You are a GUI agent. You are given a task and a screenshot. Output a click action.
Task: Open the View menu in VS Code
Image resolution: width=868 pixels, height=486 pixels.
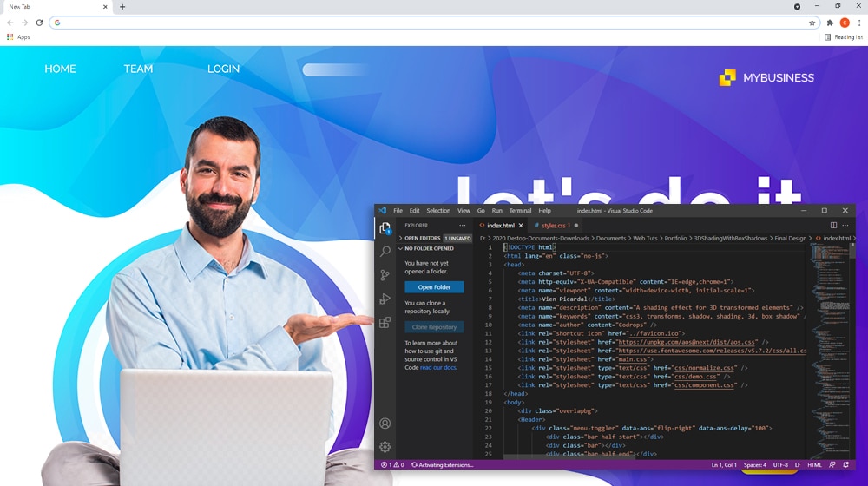(x=464, y=210)
